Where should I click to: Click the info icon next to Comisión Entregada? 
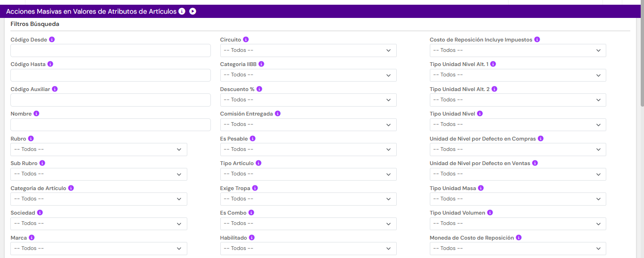pyautogui.click(x=277, y=114)
